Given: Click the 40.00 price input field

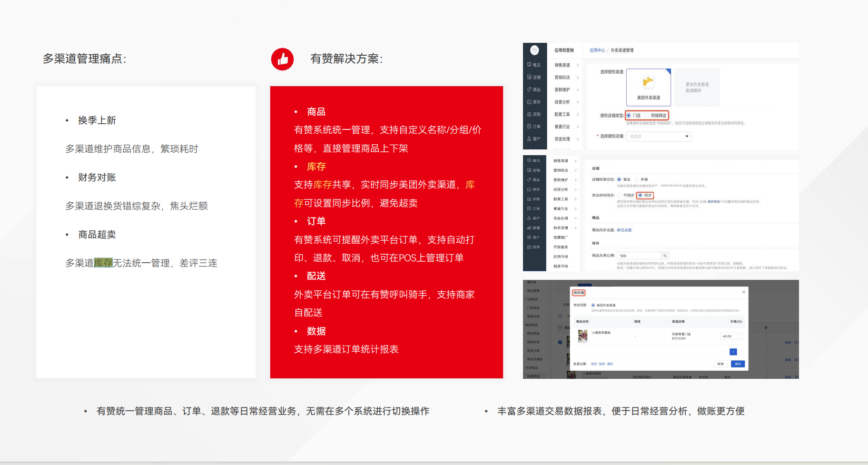Looking at the screenshot, I should point(730,336).
